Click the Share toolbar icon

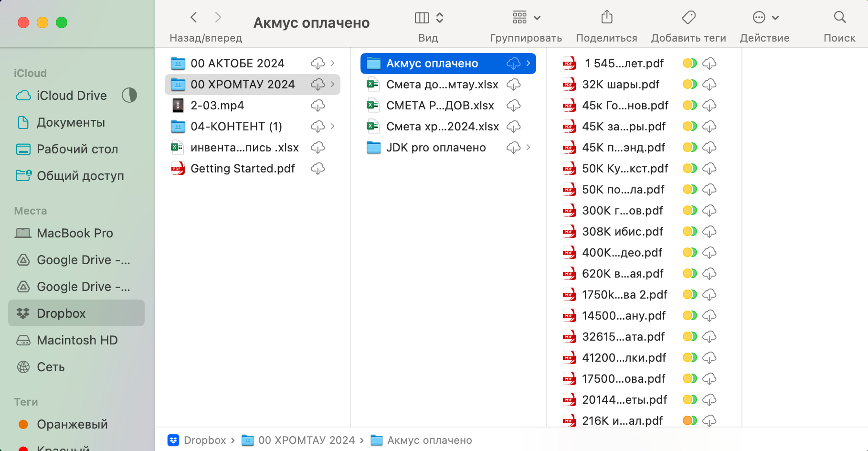click(606, 18)
